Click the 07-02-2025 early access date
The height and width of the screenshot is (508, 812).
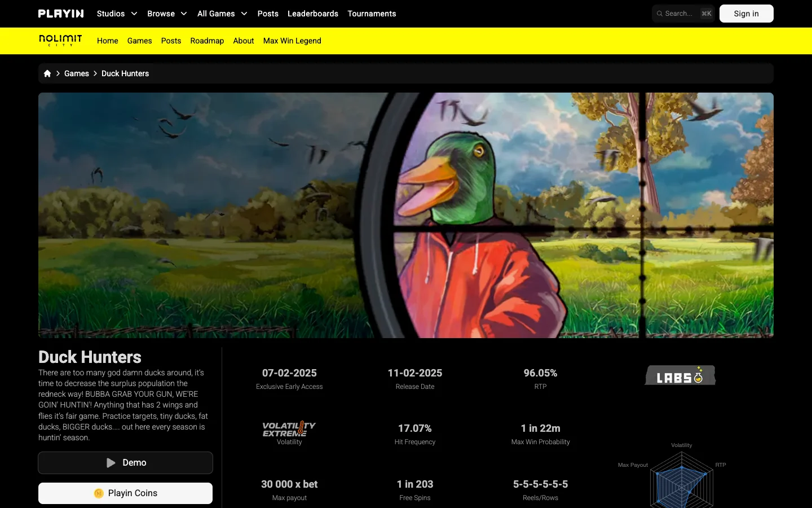pyautogui.click(x=289, y=373)
